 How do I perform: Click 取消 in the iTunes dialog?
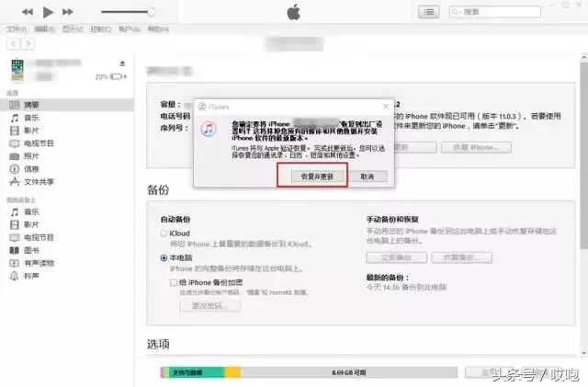pyautogui.click(x=367, y=176)
